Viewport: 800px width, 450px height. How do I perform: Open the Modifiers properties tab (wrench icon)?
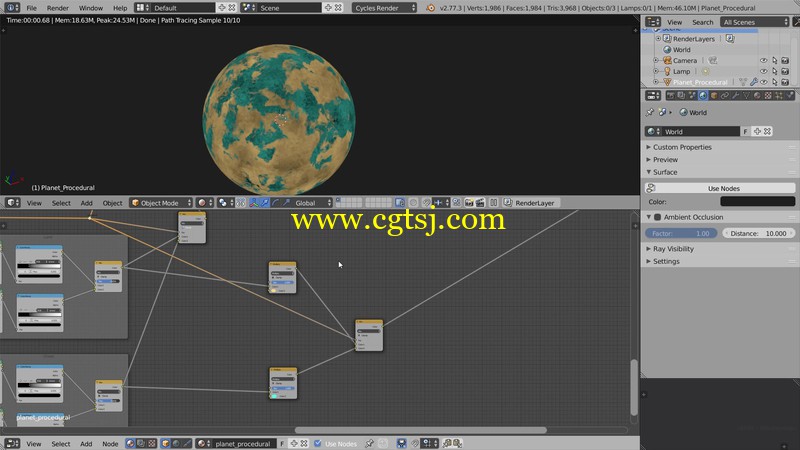pos(735,95)
